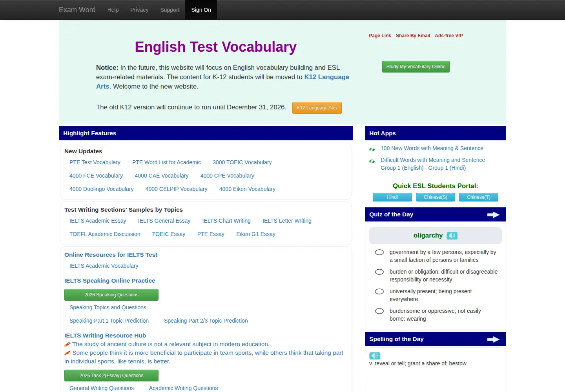Select answer 'government by a few persons'
This screenshot has height=392, width=565.
pos(379,252)
